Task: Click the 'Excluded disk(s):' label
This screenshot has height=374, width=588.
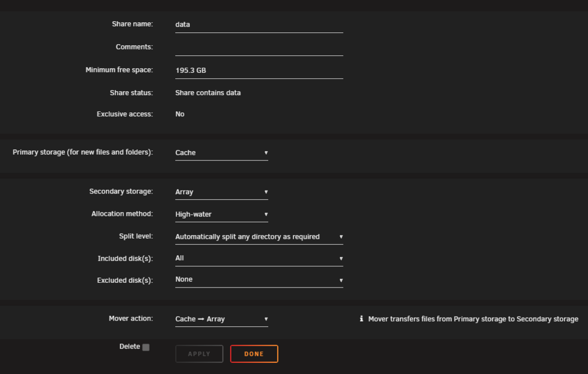Action: 125,280
